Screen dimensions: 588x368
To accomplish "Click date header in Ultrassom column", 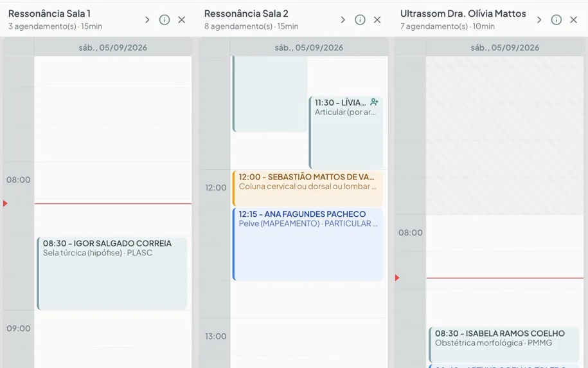I will tap(504, 48).
